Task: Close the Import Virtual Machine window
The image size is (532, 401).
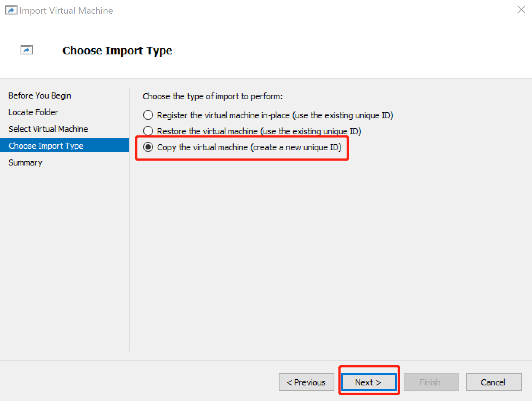Action: 521,10
